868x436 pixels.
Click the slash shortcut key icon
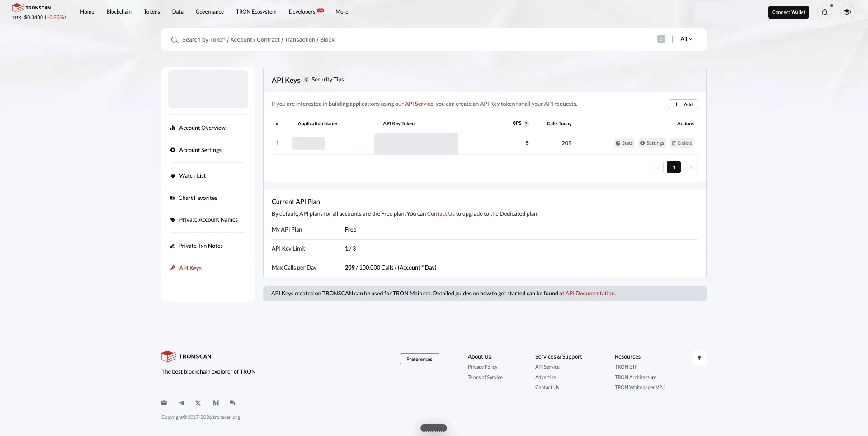[x=661, y=39]
